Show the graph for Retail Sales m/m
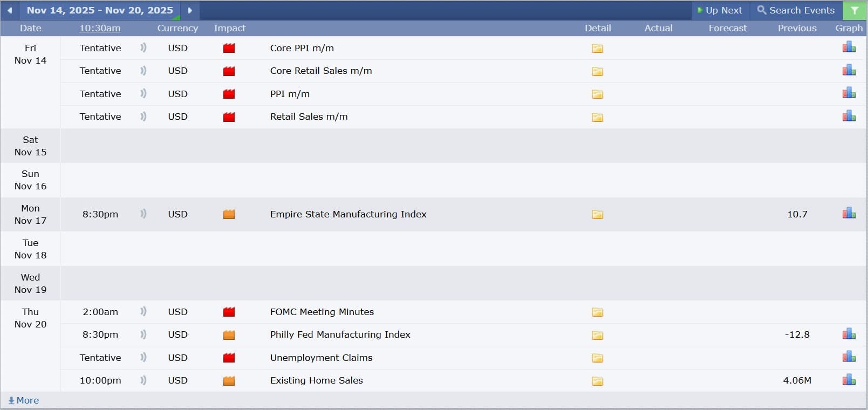868x410 pixels. click(x=849, y=116)
